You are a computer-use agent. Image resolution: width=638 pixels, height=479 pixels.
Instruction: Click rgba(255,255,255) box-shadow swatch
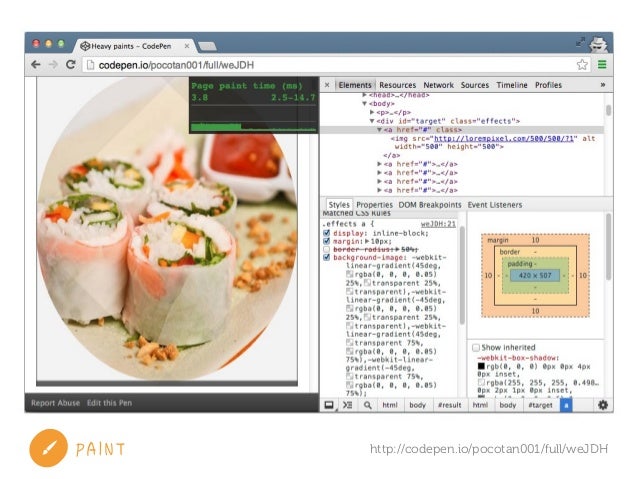click(481, 383)
